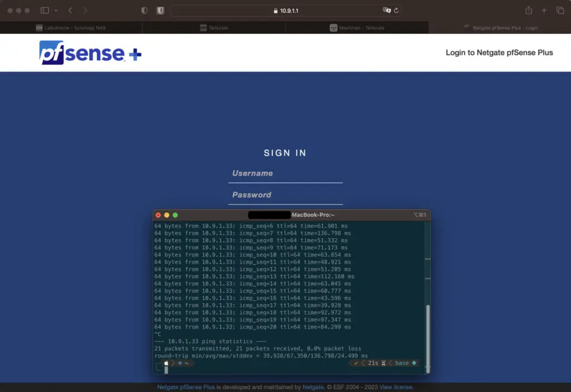Viewport: 571px width, 392px height.
Task: Switch to the Machines - Tailscale tab
Action: point(357,28)
